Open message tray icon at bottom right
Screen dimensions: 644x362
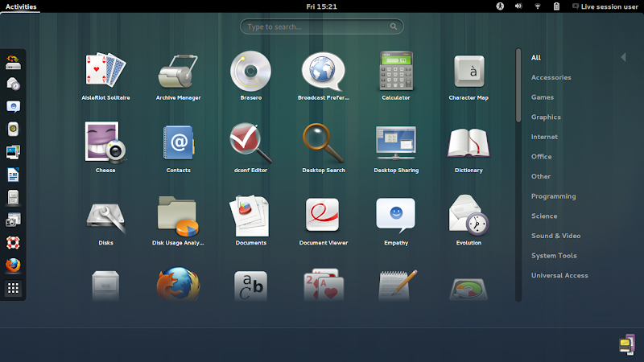[x=627, y=344]
